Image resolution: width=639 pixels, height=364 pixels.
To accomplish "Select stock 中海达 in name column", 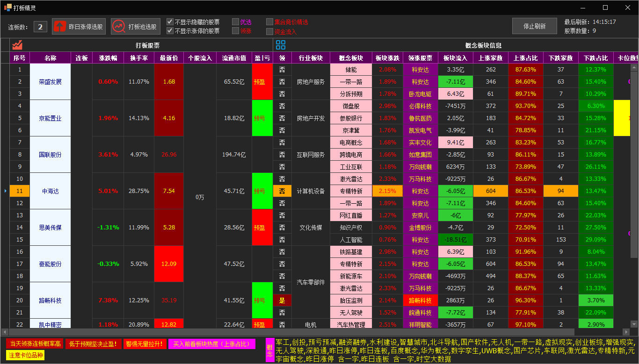I will tap(51, 191).
